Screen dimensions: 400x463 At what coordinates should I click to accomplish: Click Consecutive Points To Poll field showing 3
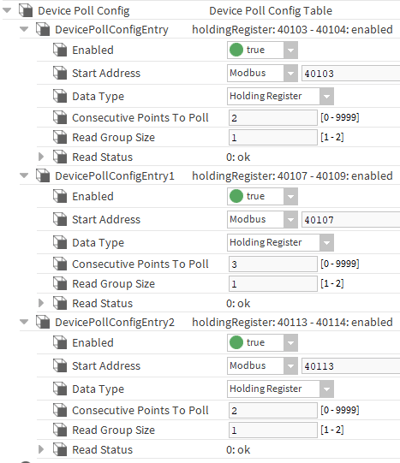point(273,264)
